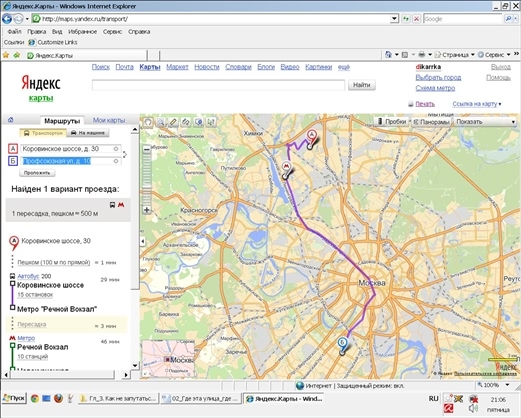Viewport: 521px width, 418px height.
Task: Open the address bar history dropdown
Action: point(394,19)
